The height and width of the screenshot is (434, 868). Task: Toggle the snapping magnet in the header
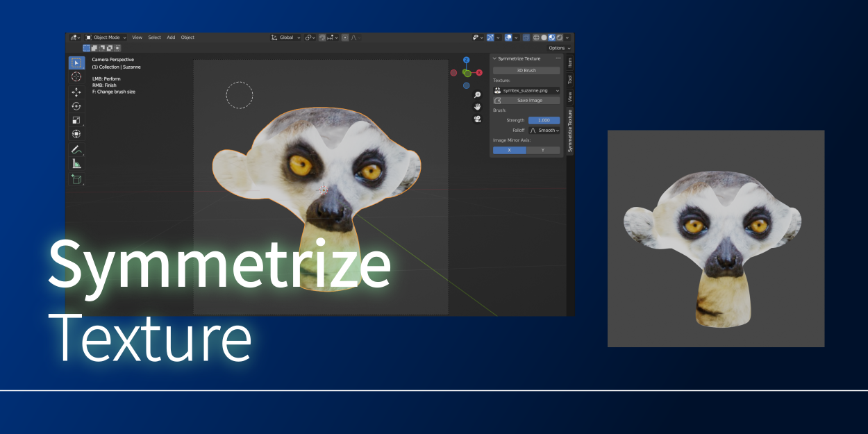[322, 37]
